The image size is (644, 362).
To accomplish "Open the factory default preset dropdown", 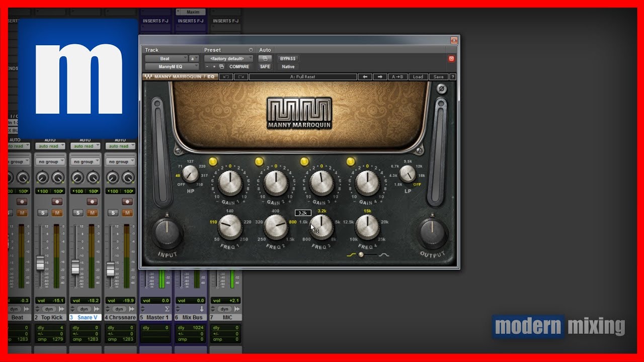I will [x=228, y=58].
